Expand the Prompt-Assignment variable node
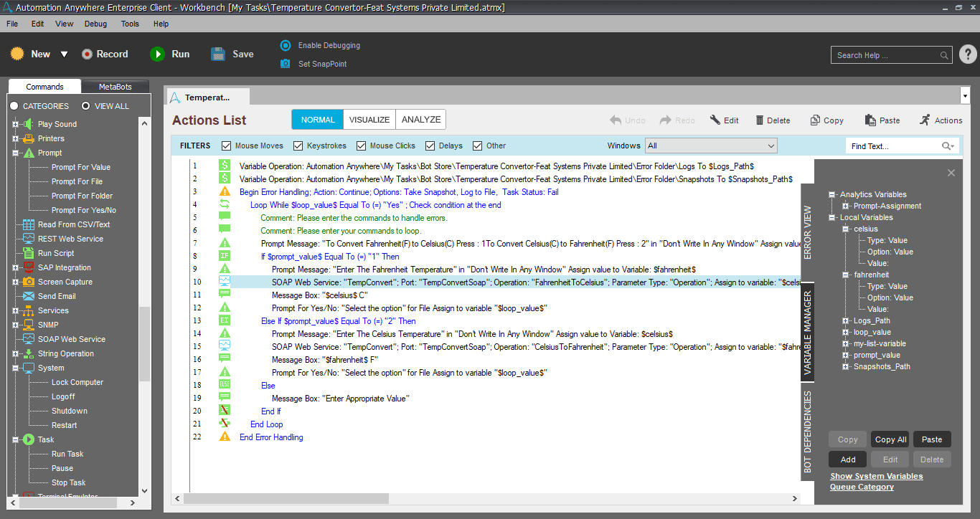 tap(846, 206)
